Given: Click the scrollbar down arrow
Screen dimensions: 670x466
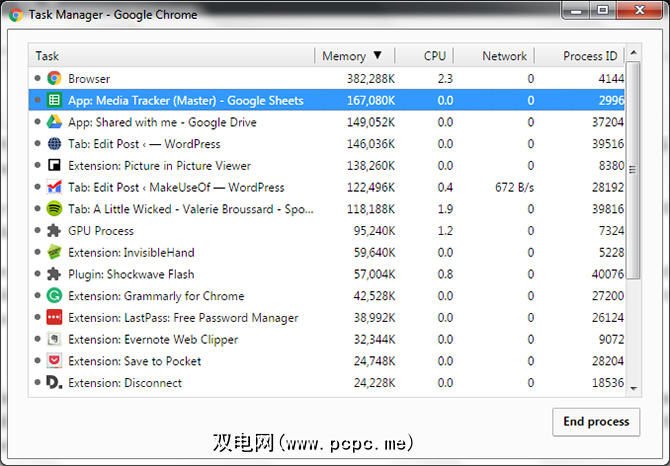Looking at the screenshot, I should 634,388.
